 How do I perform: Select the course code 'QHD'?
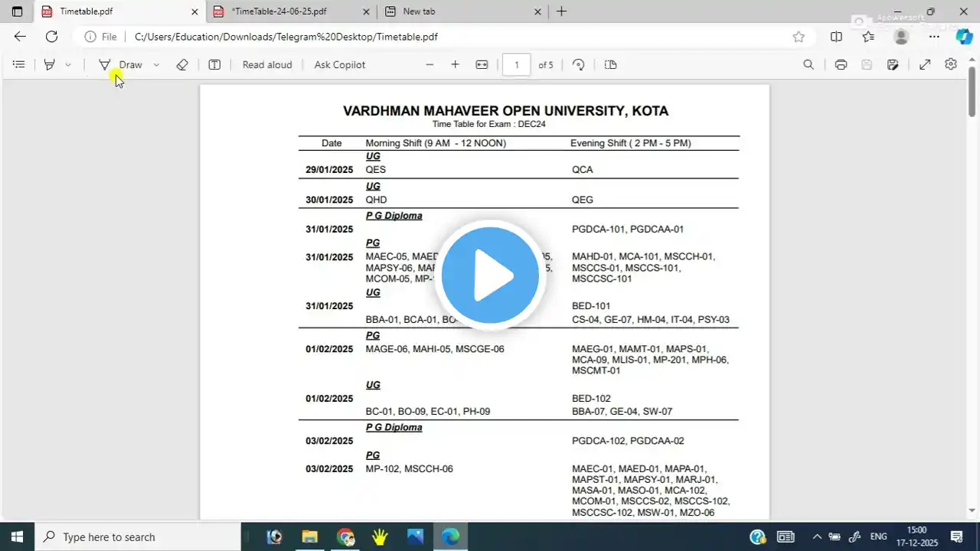[376, 200]
